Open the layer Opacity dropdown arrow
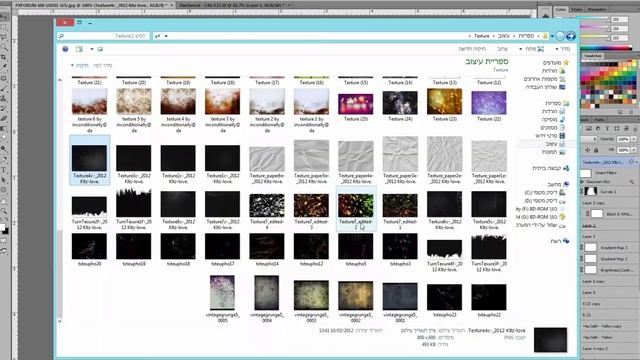The width and height of the screenshot is (640, 360). 634,139
